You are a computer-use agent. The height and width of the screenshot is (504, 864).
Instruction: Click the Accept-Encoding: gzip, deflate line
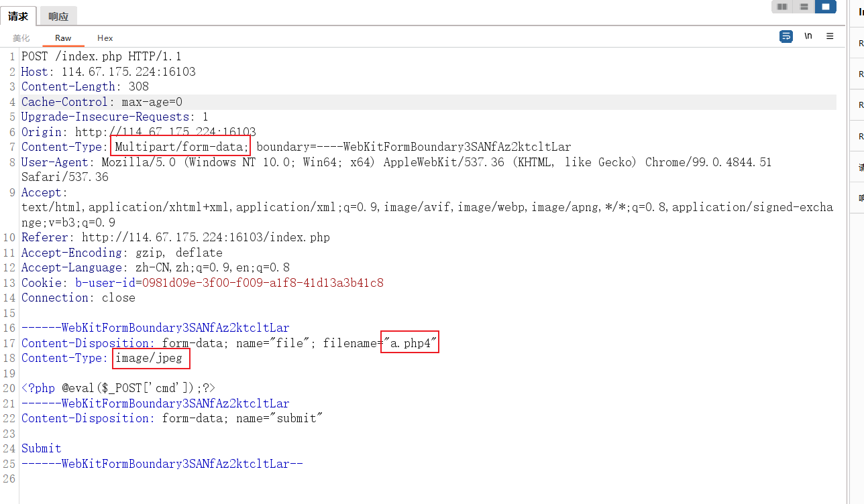tap(122, 253)
